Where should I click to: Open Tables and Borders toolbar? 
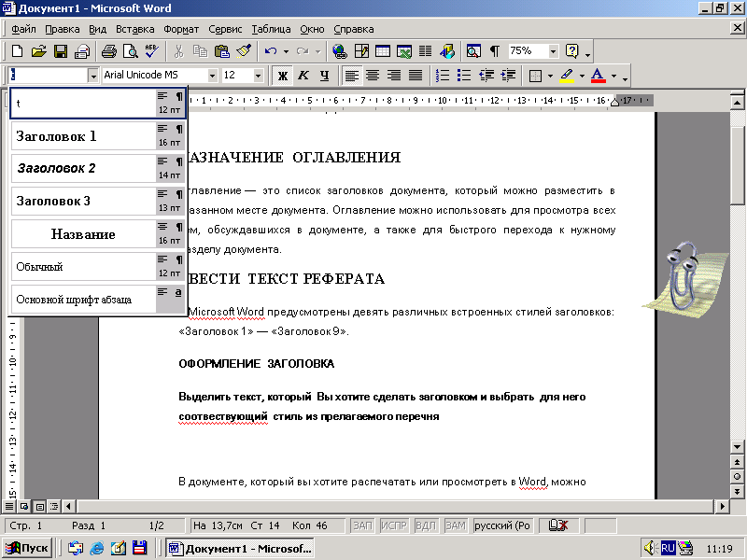pos(361,51)
